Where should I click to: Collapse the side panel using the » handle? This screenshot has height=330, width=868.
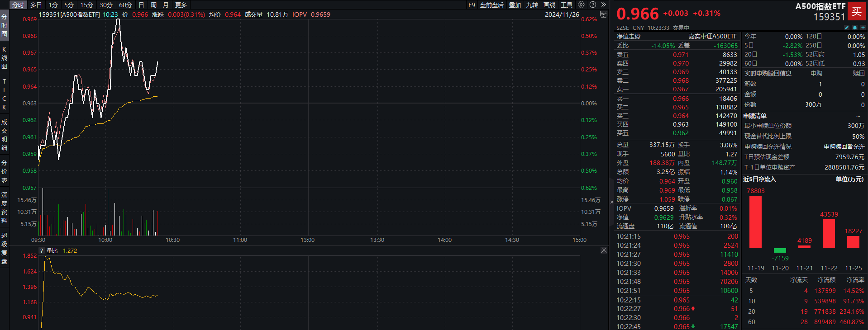coord(611,202)
